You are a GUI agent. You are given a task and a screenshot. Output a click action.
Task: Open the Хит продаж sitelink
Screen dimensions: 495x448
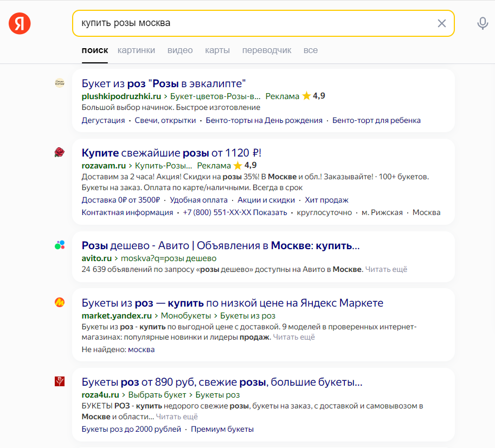[x=327, y=200]
